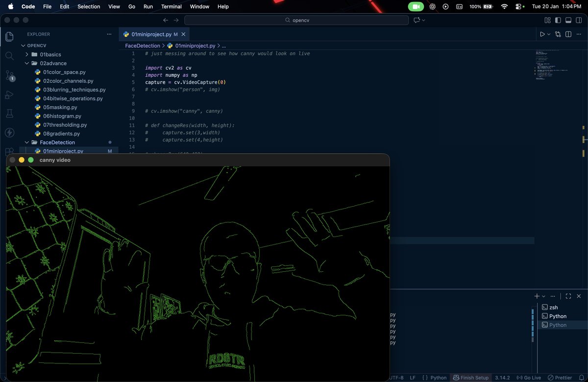Open 06histogram.py file
The width and height of the screenshot is (588, 382).
62,116
